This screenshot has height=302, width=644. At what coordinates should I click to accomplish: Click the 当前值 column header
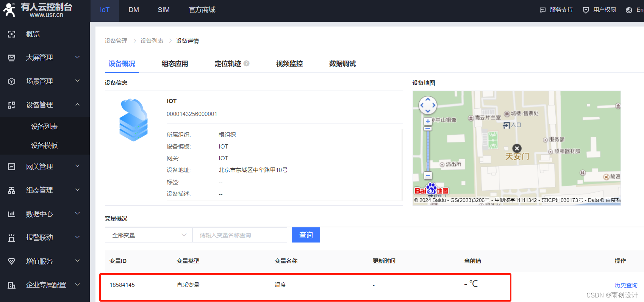(473, 261)
